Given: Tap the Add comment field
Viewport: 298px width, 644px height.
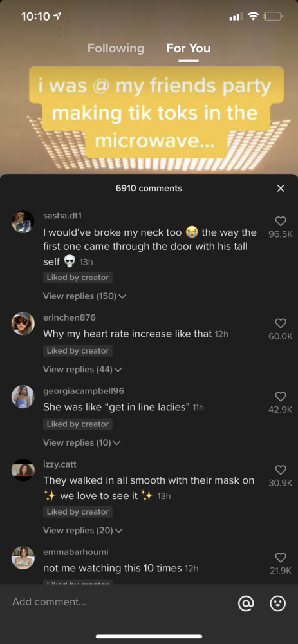Looking at the screenshot, I should click(119, 602).
